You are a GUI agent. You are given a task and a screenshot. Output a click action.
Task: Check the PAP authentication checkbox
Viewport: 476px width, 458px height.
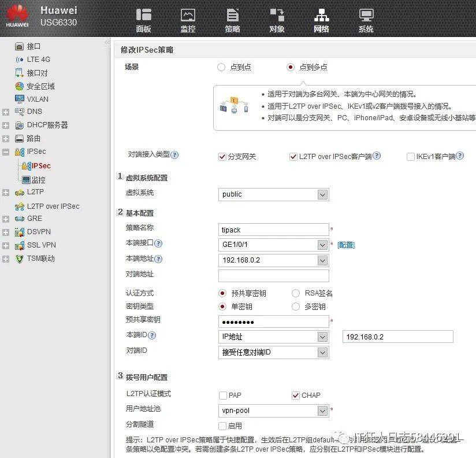pos(223,396)
